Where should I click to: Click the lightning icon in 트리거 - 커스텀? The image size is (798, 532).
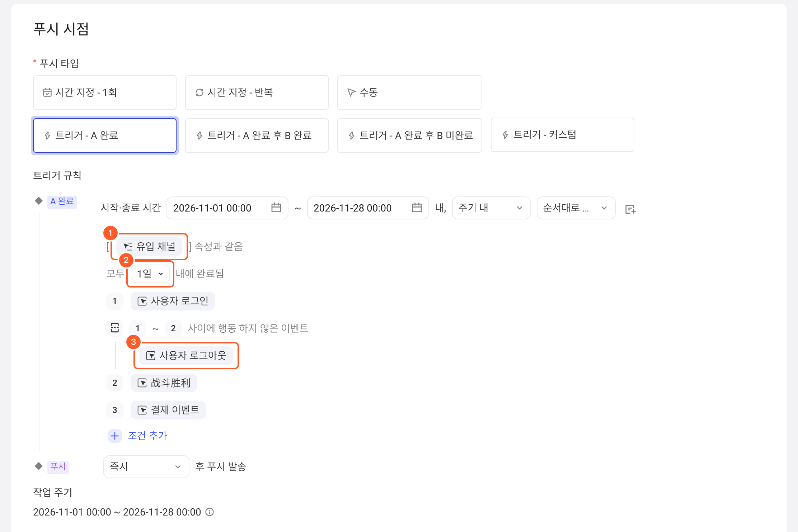tap(505, 135)
